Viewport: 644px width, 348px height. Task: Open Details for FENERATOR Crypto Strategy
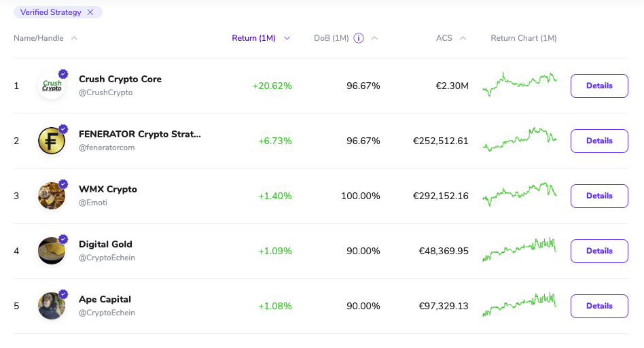pyautogui.click(x=598, y=141)
